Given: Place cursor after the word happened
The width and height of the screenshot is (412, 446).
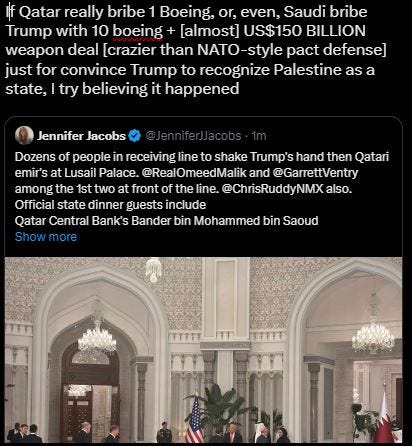Looking at the screenshot, I should tap(239, 89).
